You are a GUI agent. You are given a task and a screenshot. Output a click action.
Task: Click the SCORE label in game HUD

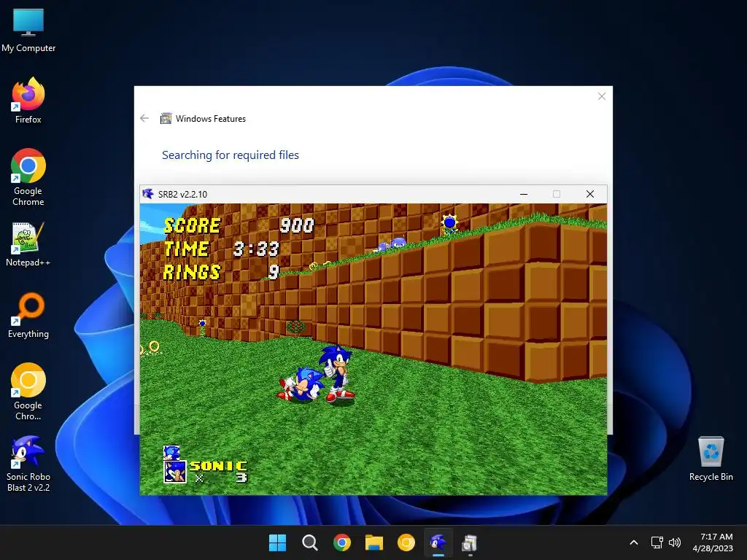tap(192, 226)
